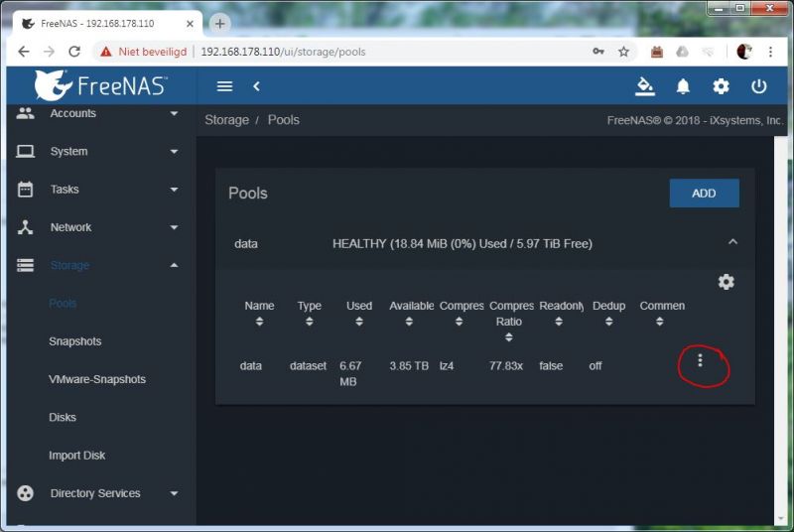
Task: Open alerts bell icon
Action: click(x=683, y=86)
